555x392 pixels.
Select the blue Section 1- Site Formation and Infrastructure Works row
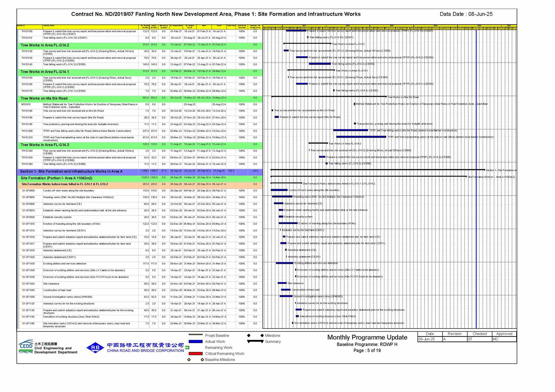coord(140,171)
